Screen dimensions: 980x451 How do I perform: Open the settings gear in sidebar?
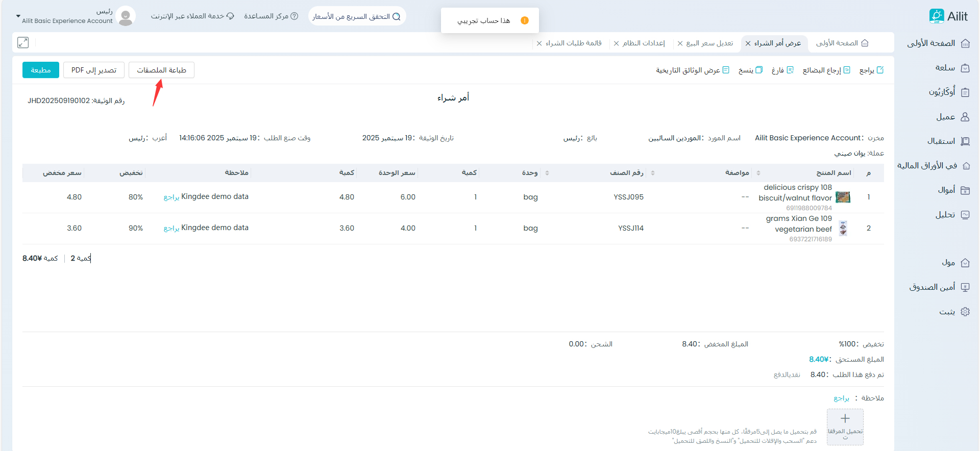965,312
